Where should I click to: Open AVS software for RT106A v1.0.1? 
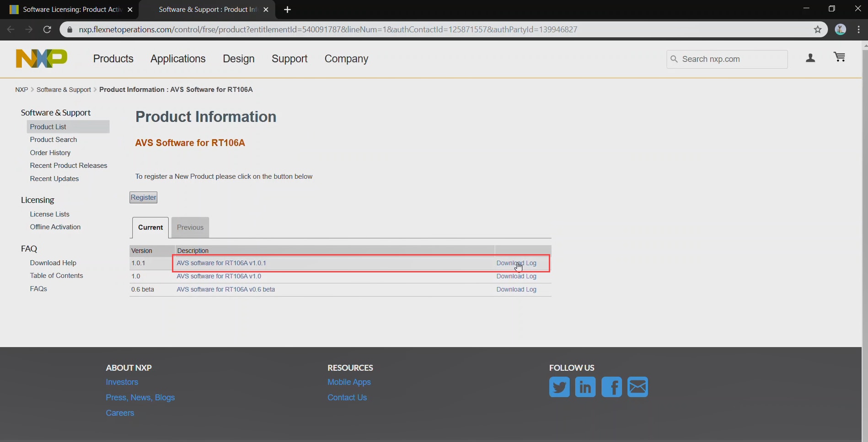pyautogui.click(x=221, y=263)
